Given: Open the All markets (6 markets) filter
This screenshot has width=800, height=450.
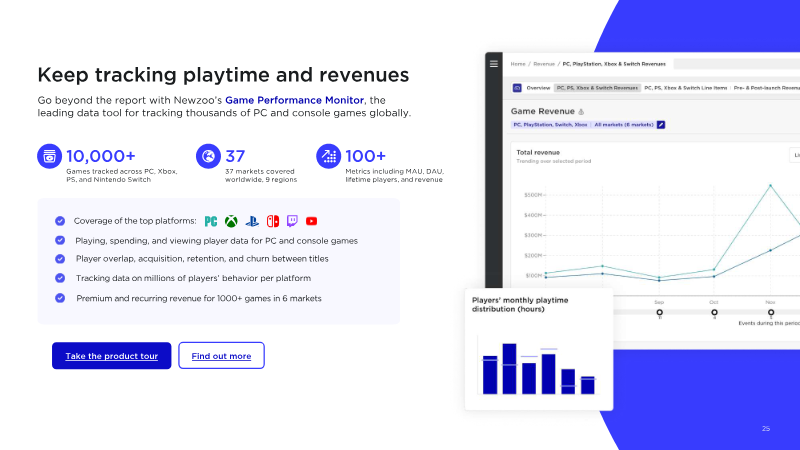Looking at the screenshot, I should [624, 125].
